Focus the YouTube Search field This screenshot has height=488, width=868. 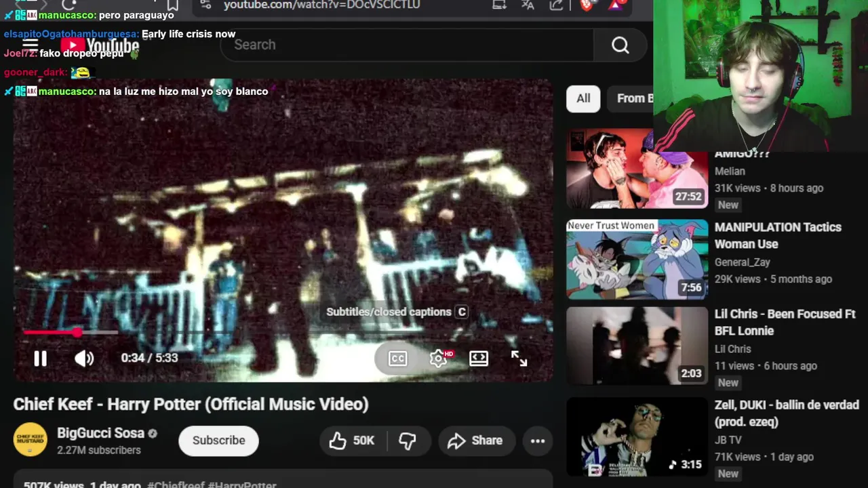[x=407, y=45]
